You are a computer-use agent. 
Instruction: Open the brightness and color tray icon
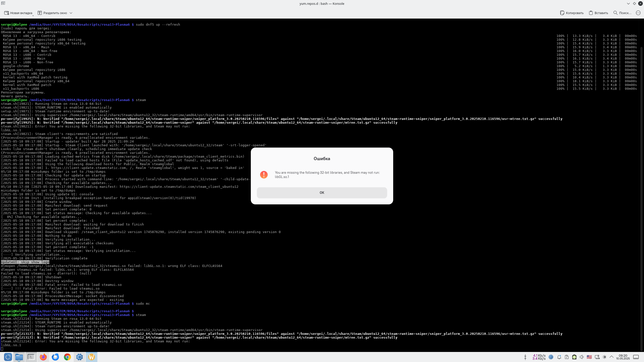(605, 357)
